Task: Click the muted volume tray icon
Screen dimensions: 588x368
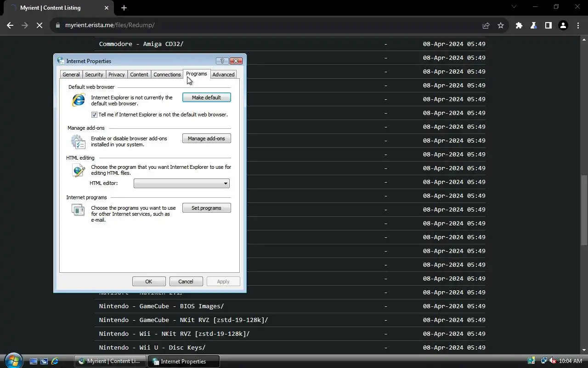Action: (553, 361)
